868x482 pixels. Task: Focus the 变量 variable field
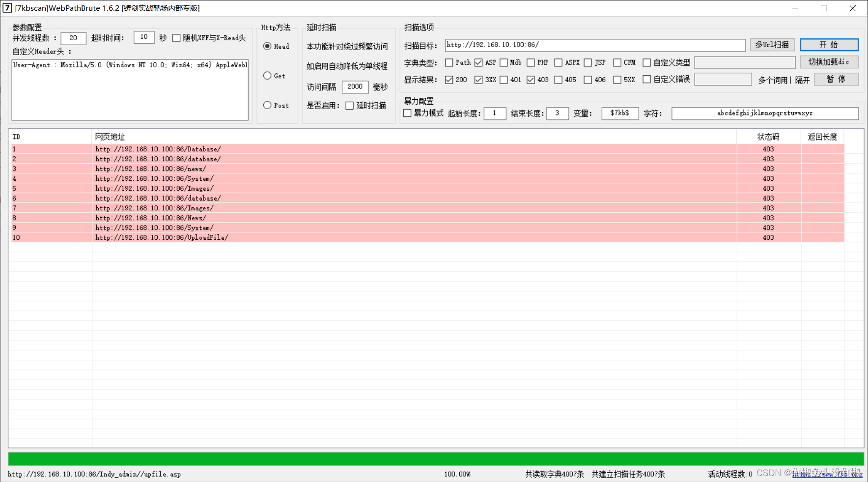[620, 113]
